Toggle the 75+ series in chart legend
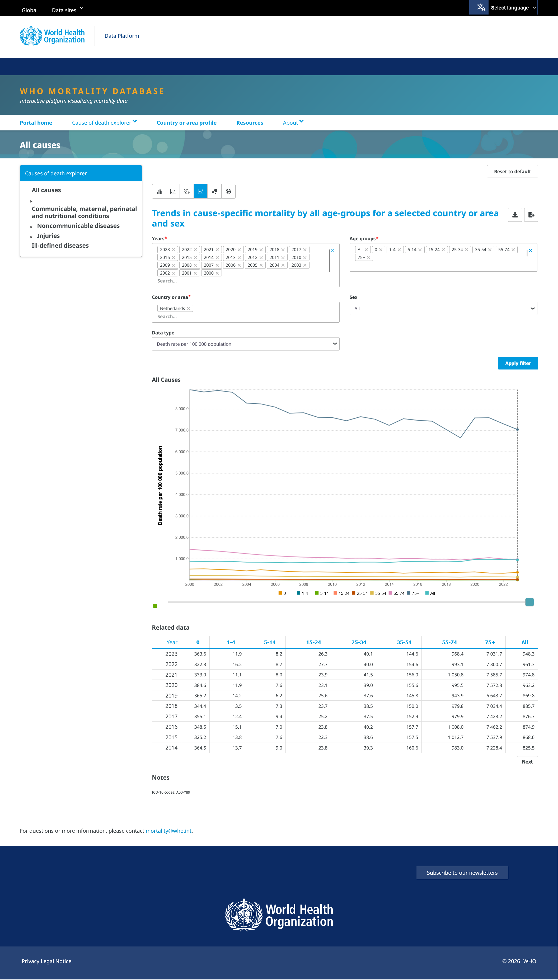 (x=413, y=593)
